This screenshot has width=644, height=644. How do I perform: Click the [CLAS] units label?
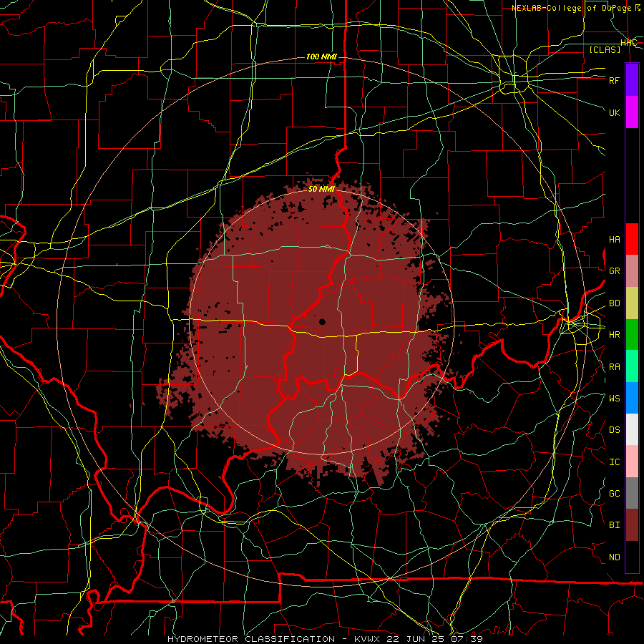(605, 49)
